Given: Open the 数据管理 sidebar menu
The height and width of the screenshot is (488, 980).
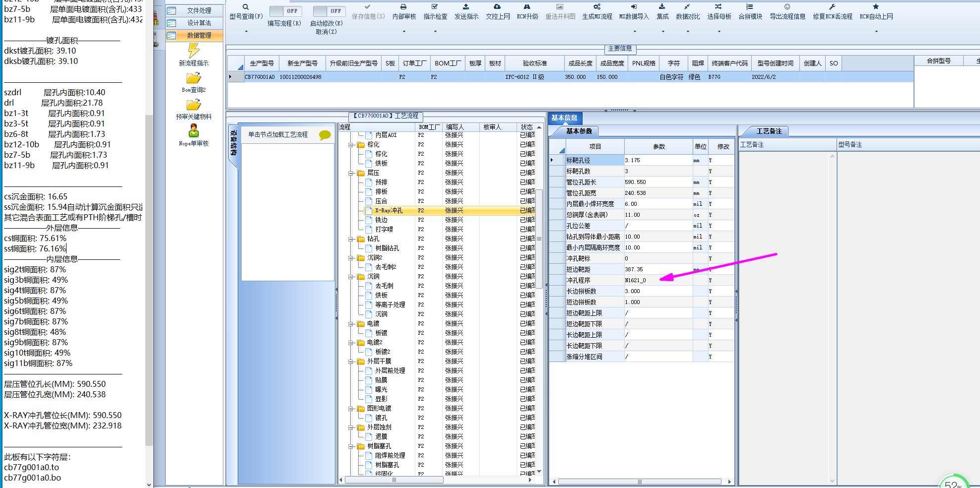Looking at the screenshot, I should coord(194,35).
